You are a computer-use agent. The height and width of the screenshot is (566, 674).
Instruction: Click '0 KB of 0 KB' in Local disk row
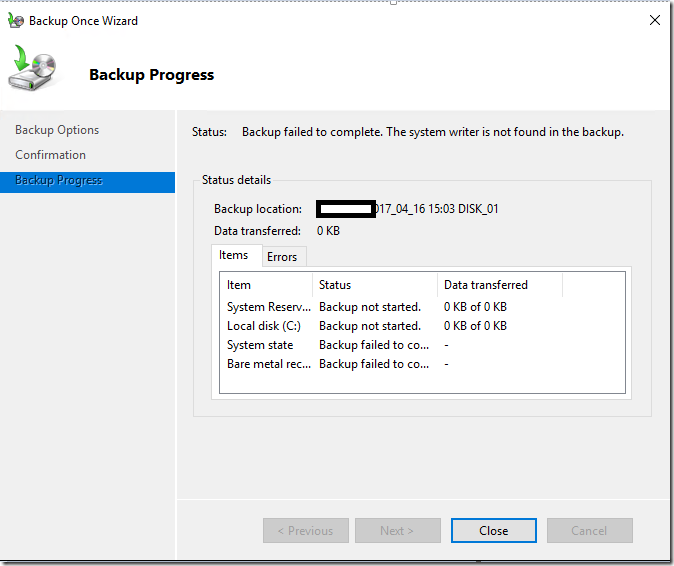(x=475, y=326)
